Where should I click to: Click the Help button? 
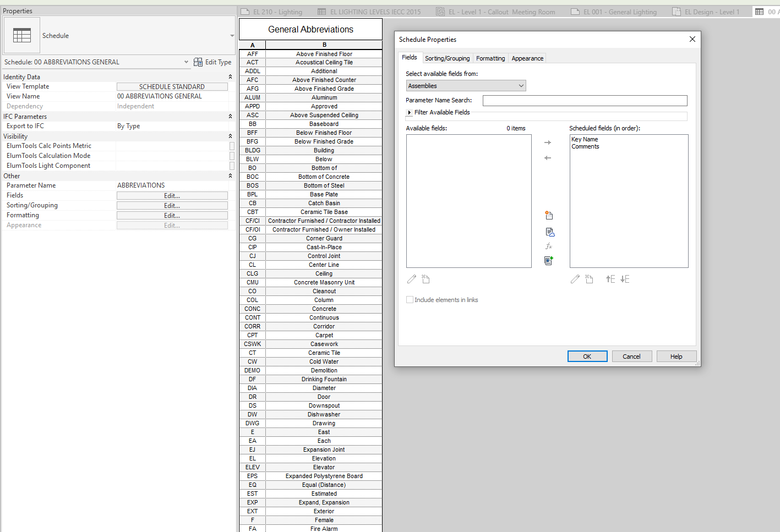coord(677,357)
